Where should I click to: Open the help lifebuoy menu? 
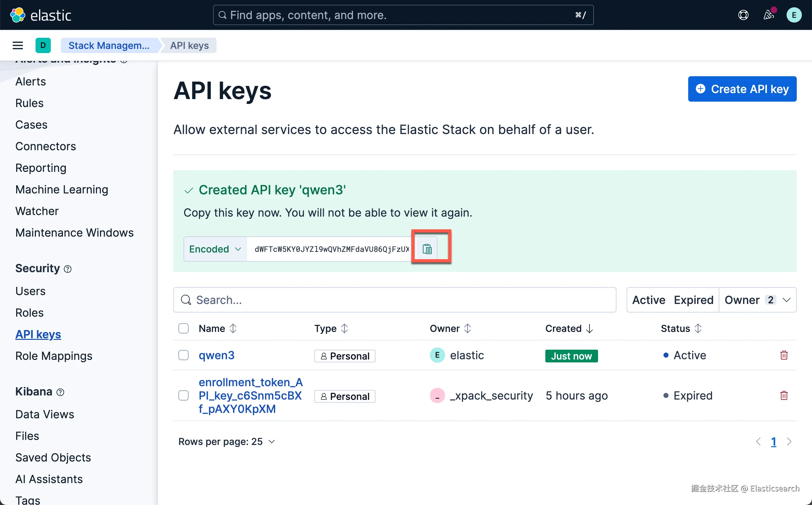(x=743, y=15)
